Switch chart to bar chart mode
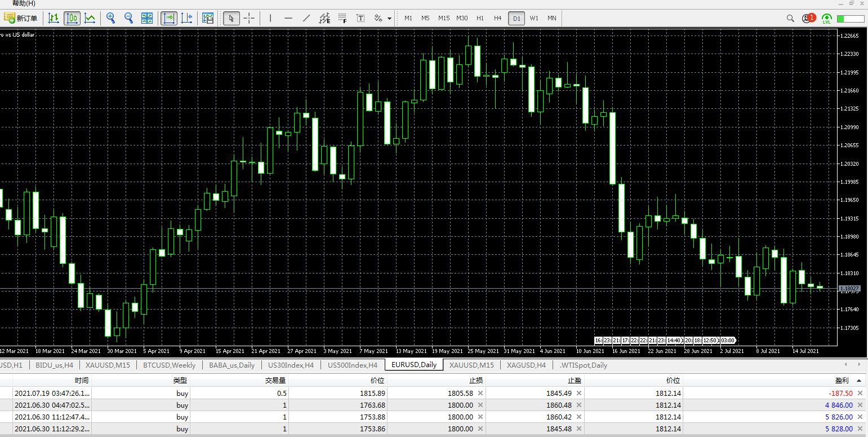 click(x=54, y=18)
